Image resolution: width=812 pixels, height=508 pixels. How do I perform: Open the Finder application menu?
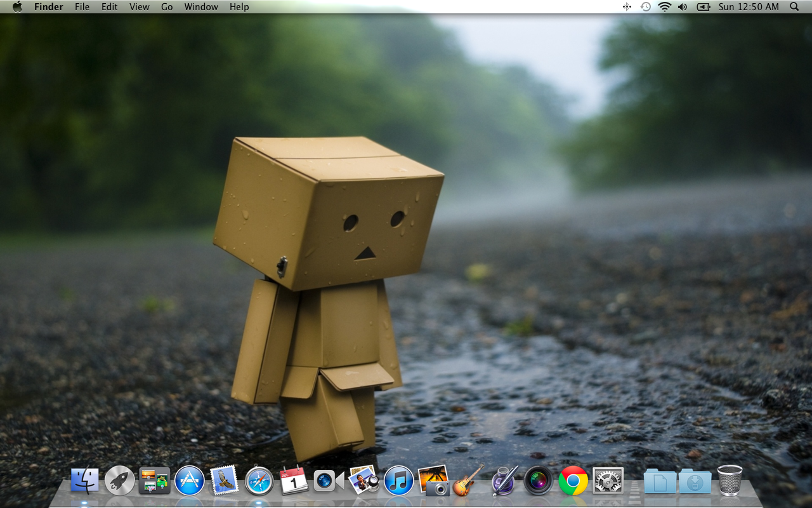48,7
